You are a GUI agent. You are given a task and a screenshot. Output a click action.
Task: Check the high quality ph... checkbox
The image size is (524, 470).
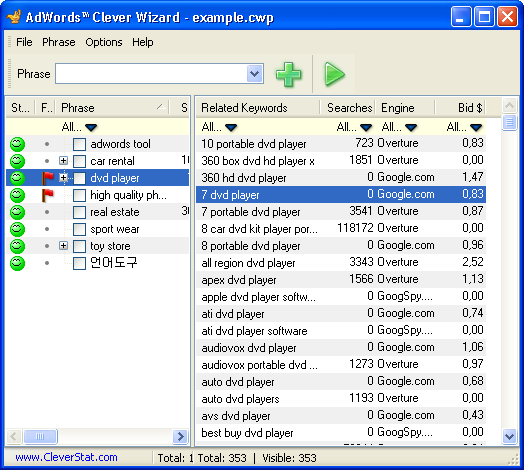point(79,196)
